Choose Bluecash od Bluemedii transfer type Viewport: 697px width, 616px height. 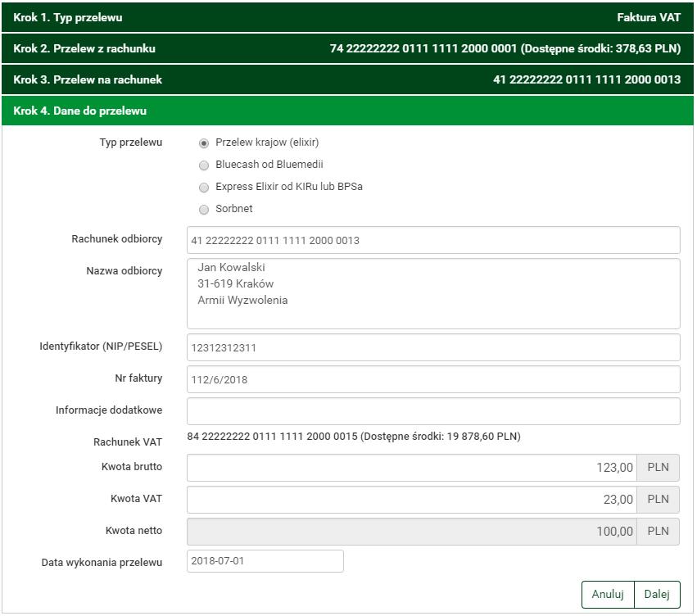[x=204, y=165]
